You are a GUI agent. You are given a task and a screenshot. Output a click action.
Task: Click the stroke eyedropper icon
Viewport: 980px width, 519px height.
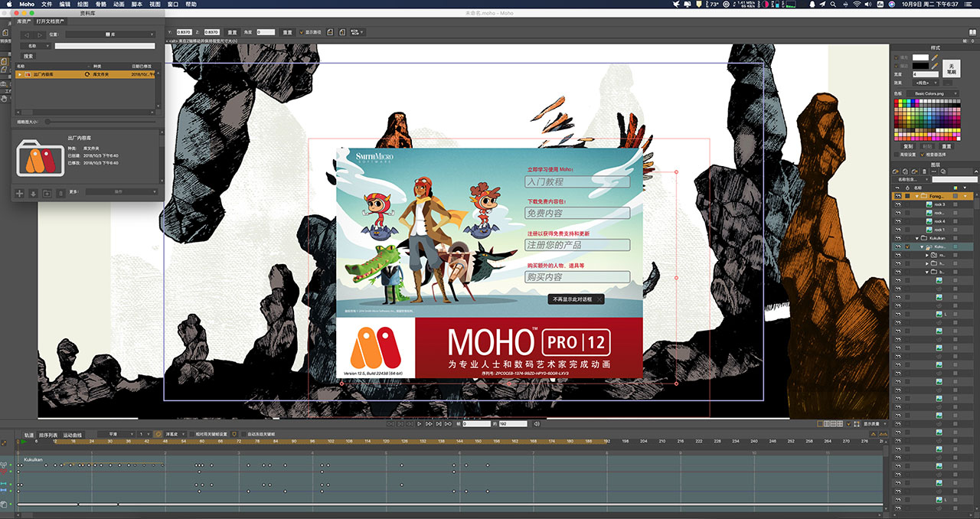tap(935, 66)
